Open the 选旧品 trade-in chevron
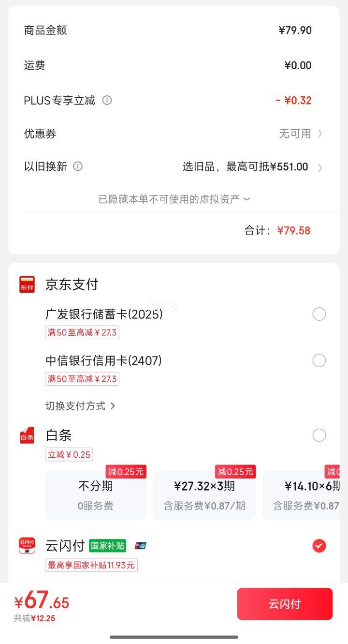 click(x=320, y=167)
